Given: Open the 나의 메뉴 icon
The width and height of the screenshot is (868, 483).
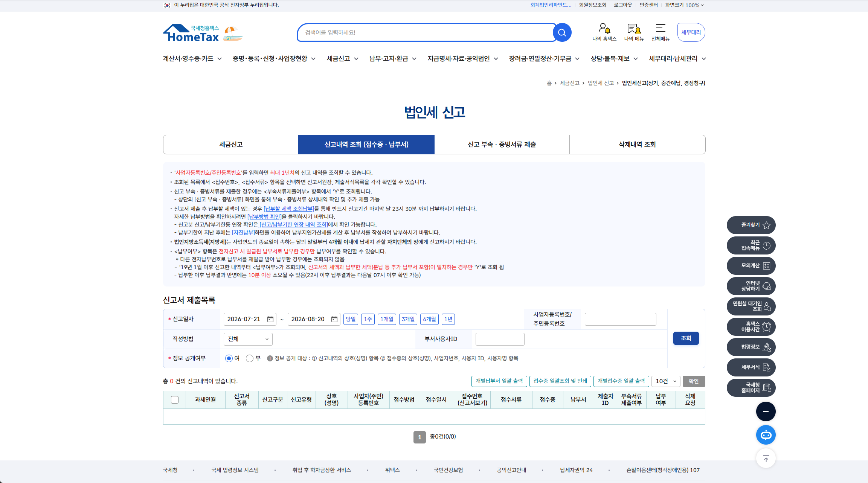Looking at the screenshot, I should pos(634,32).
